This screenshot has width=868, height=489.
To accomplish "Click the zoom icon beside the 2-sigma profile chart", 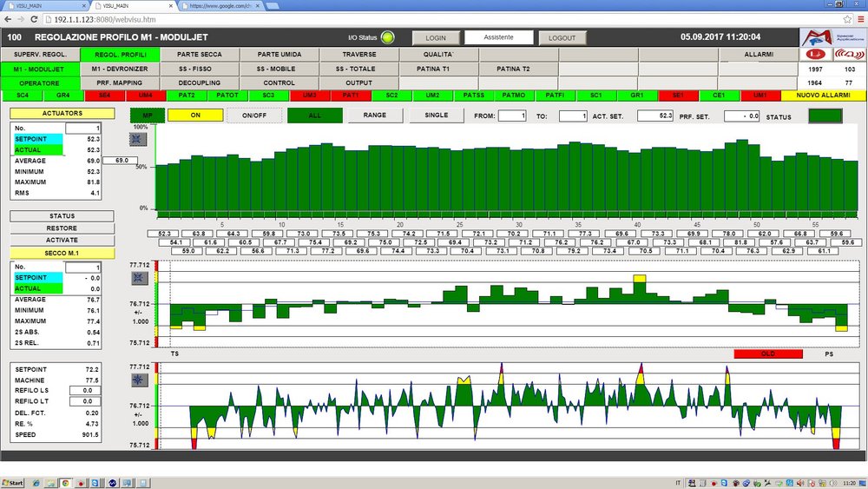I will click(139, 278).
